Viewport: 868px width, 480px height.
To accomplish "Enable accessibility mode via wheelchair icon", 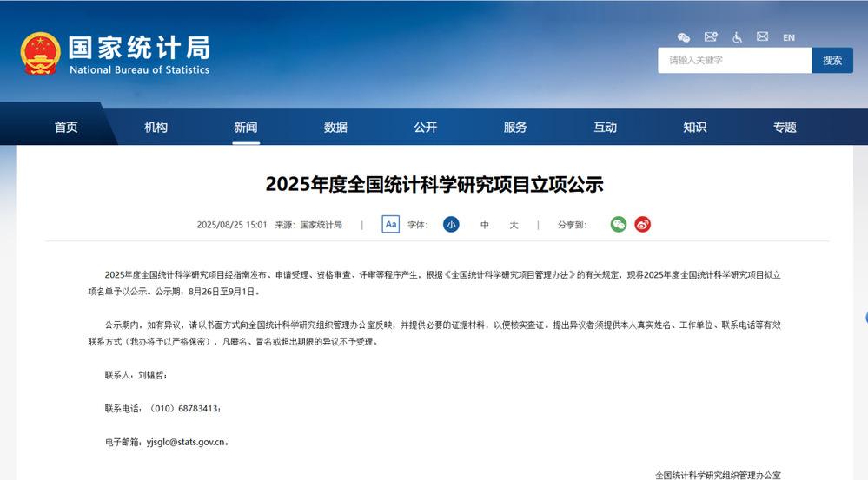I will pyautogui.click(x=737, y=37).
